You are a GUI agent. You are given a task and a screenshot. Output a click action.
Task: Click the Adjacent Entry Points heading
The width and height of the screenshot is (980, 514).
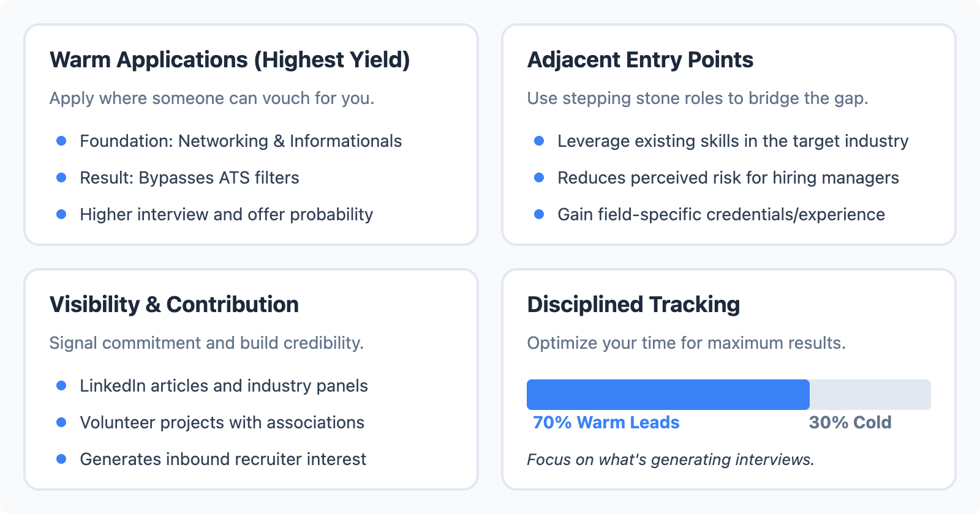pyautogui.click(x=640, y=60)
